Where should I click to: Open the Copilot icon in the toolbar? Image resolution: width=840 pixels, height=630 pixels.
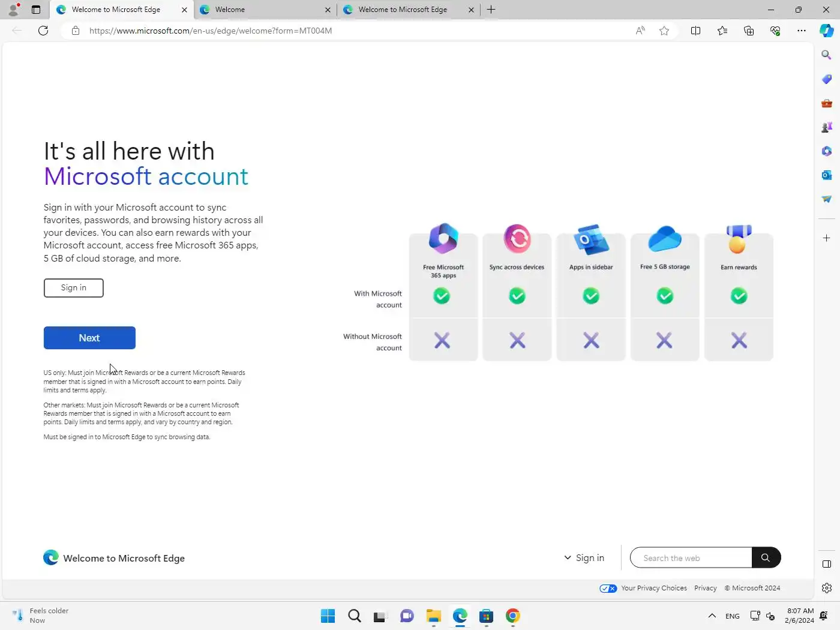coord(826,31)
